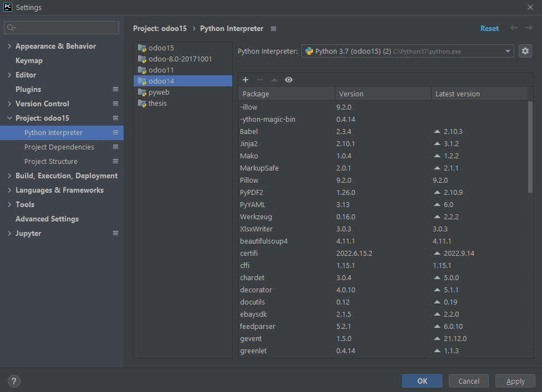The height and width of the screenshot is (392, 542).
Task: Click the uninstall package minus icon
Action: (x=260, y=80)
